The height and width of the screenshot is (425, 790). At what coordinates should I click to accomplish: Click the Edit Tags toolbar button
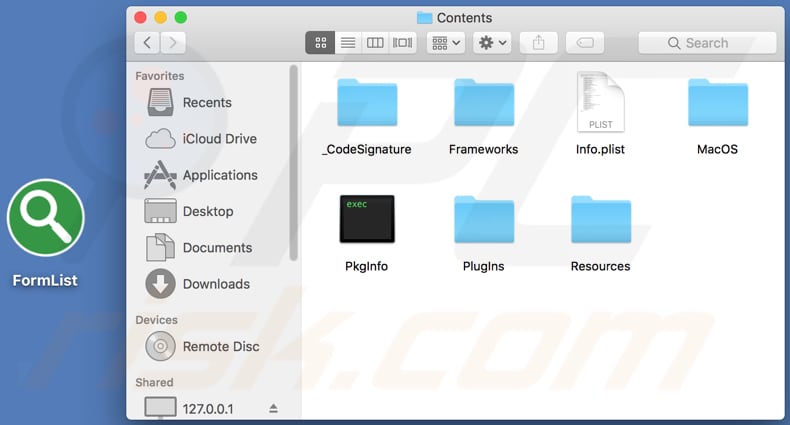tap(584, 43)
